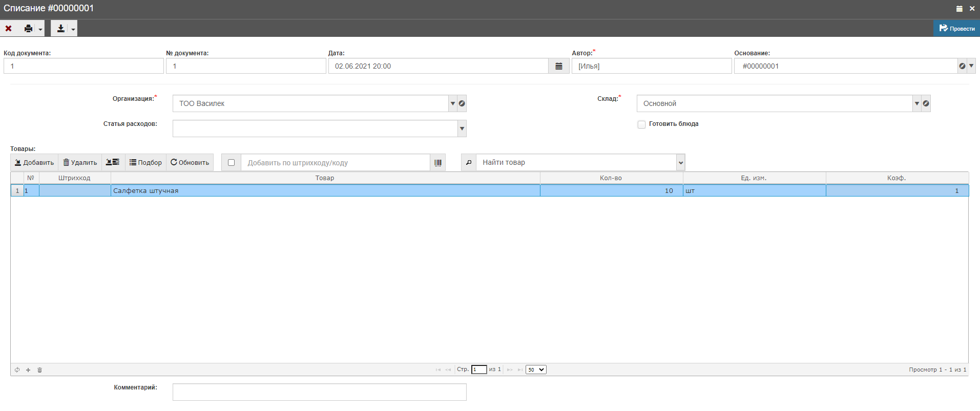
Task: Click the download icon in toolbar
Action: (60, 29)
